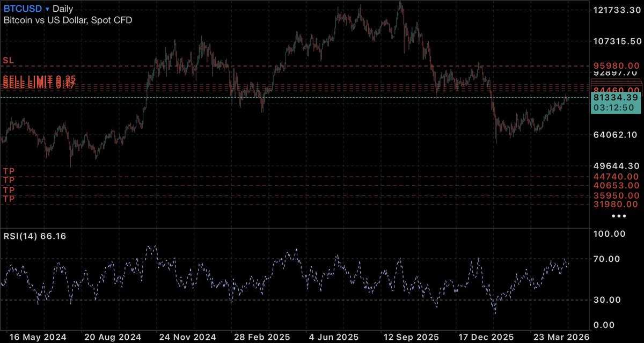Click the 'Bitcoin vs US Dollar, Spot CFD' description
This screenshot has width=644, height=343.
click(68, 20)
